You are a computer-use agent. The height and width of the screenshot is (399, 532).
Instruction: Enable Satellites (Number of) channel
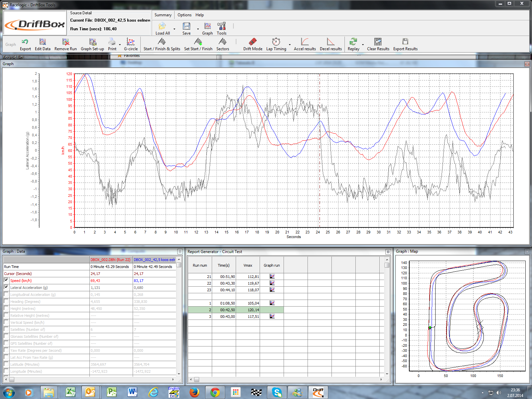click(6, 329)
